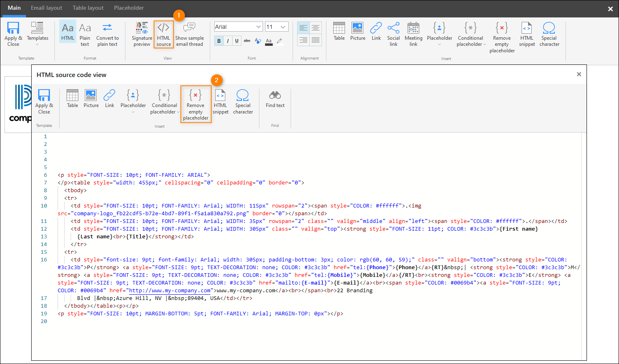Viewport: 619px width, 364px height.
Task: Open Placeholder menu in main ribbon
Action: coord(439,34)
